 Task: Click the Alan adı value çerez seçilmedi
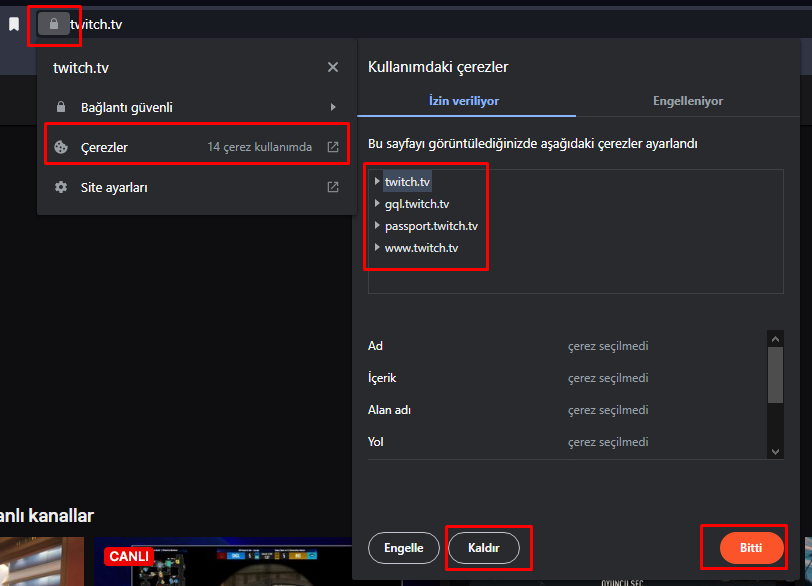[608, 410]
